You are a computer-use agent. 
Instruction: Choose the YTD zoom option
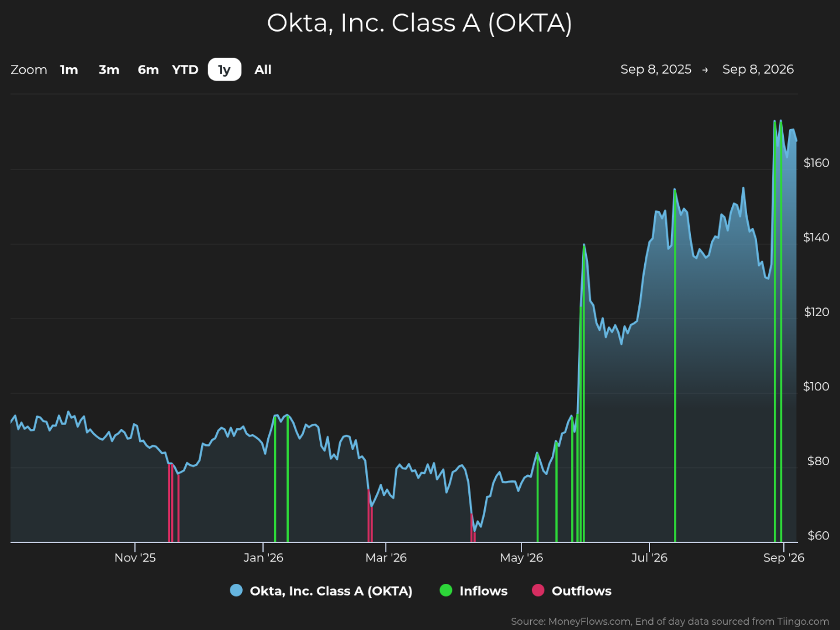coord(185,70)
